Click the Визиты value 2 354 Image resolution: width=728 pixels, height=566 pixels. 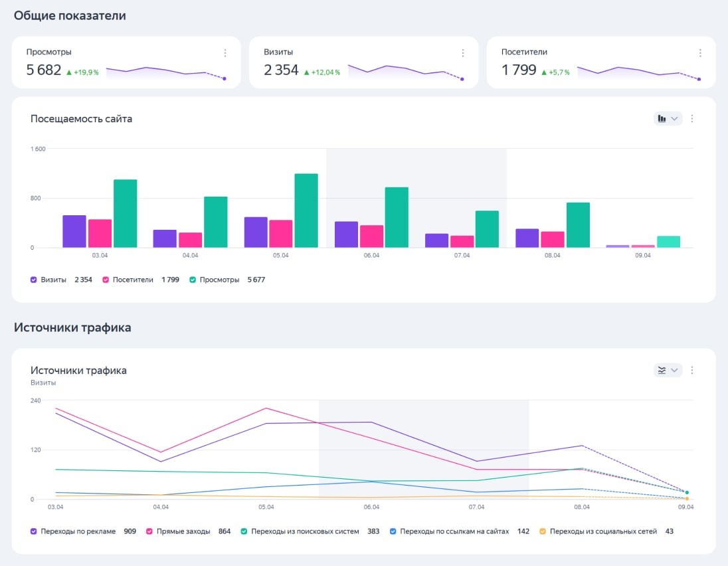pos(281,70)
